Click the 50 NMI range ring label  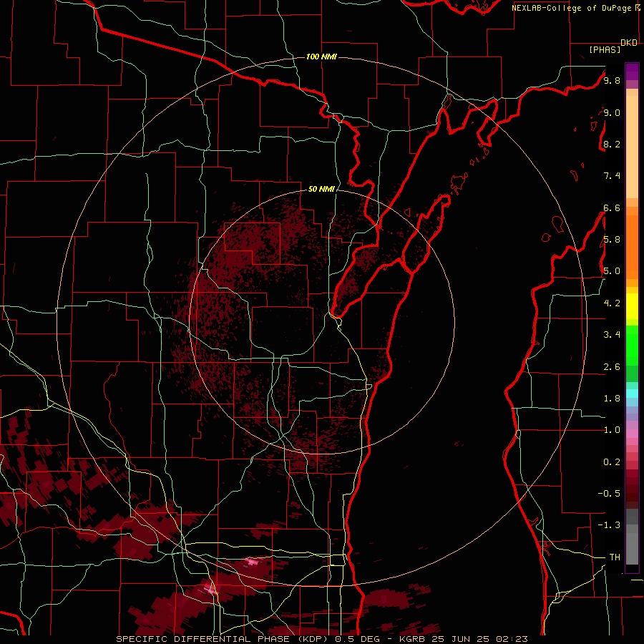tap(321, 189)
